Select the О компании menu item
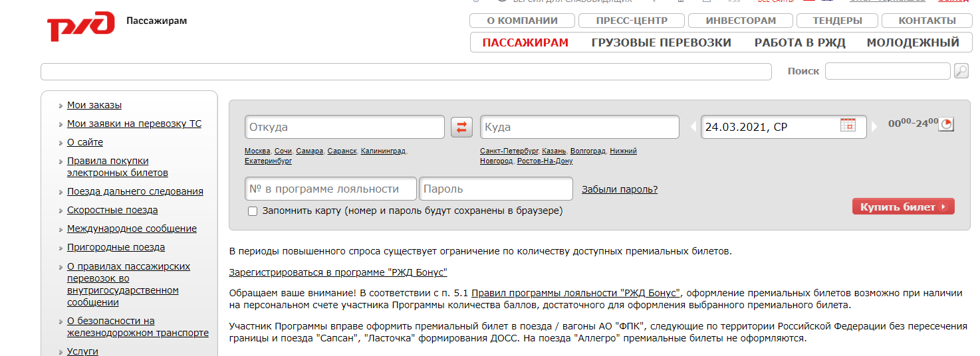Image resolution: width=980 pixels, height=356 pixels. (x=522, y=21)
